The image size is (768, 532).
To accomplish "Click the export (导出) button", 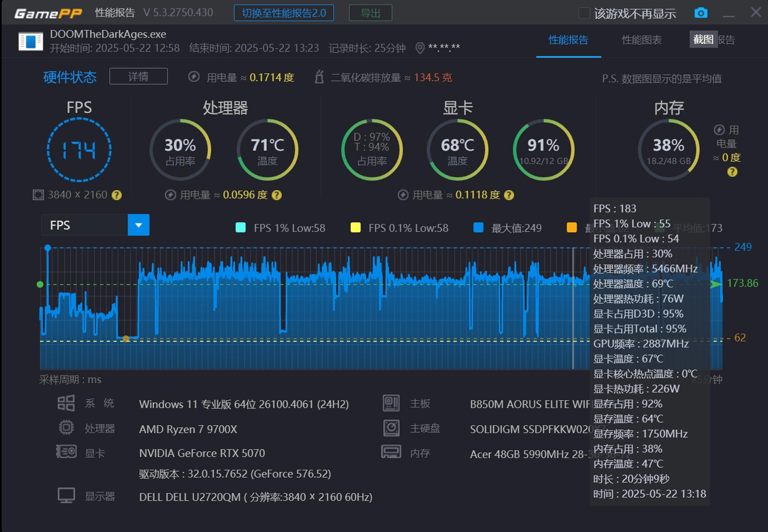I will click(x=370, y=13).
